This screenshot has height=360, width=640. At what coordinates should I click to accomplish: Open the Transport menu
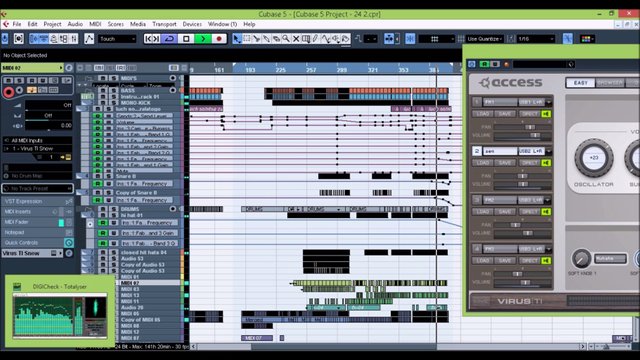(164, 24)
